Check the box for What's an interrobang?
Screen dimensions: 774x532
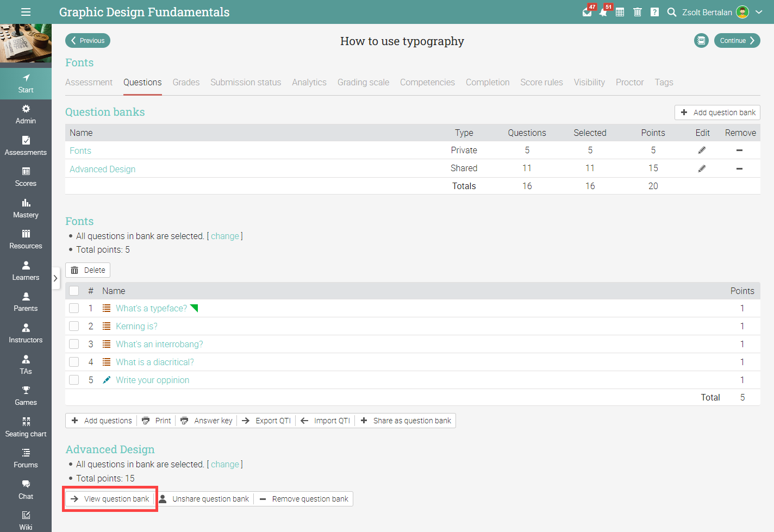(x=74, y=344)
